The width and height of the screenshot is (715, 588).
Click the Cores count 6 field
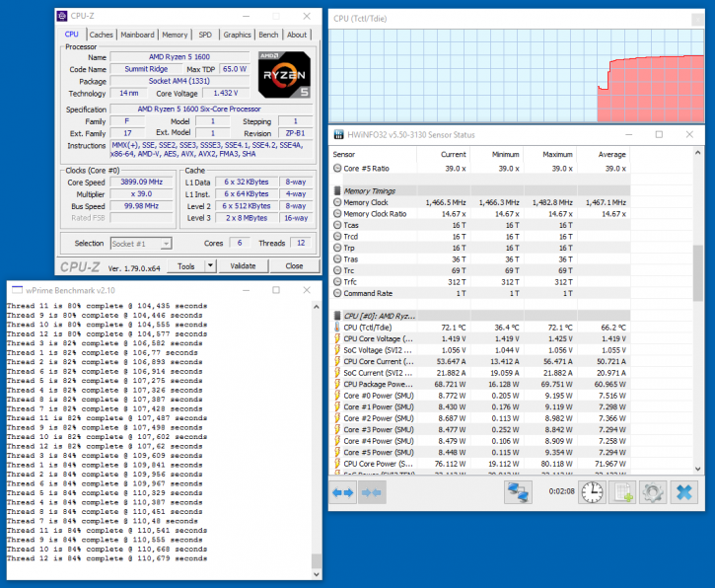(x=240, y=243)
